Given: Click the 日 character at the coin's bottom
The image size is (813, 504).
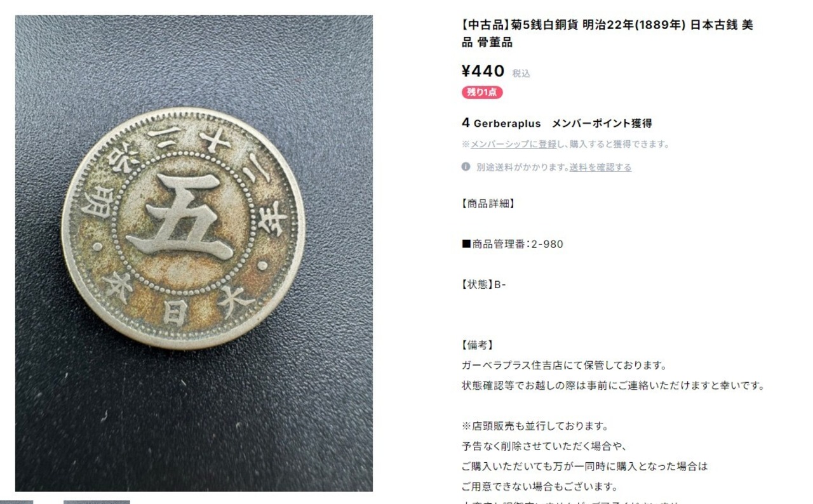Looking at the screenshot, I should pos(173,313).
